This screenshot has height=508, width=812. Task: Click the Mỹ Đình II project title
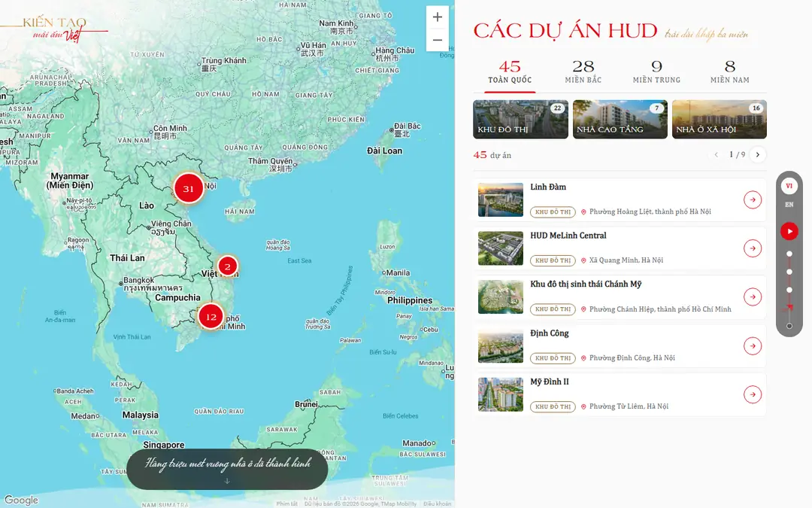tap(550, 382)
